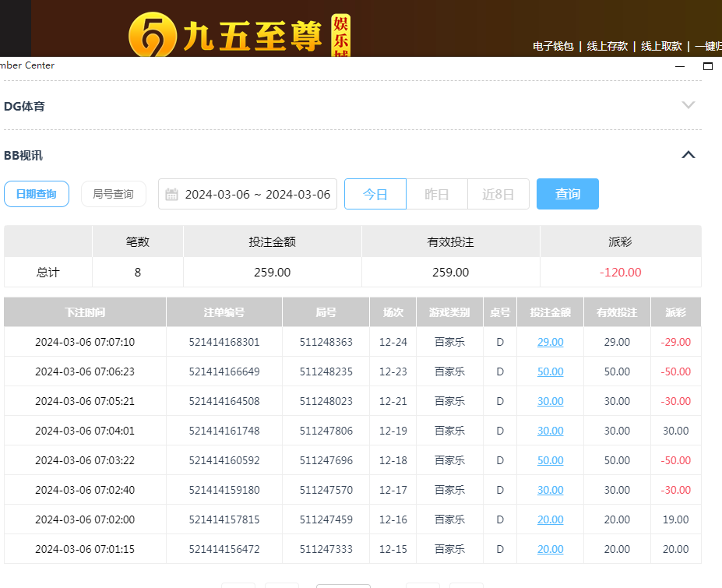Viewport: 722px width, 588px height.
Task: Select bet number 521414157815
Action: 224,519
